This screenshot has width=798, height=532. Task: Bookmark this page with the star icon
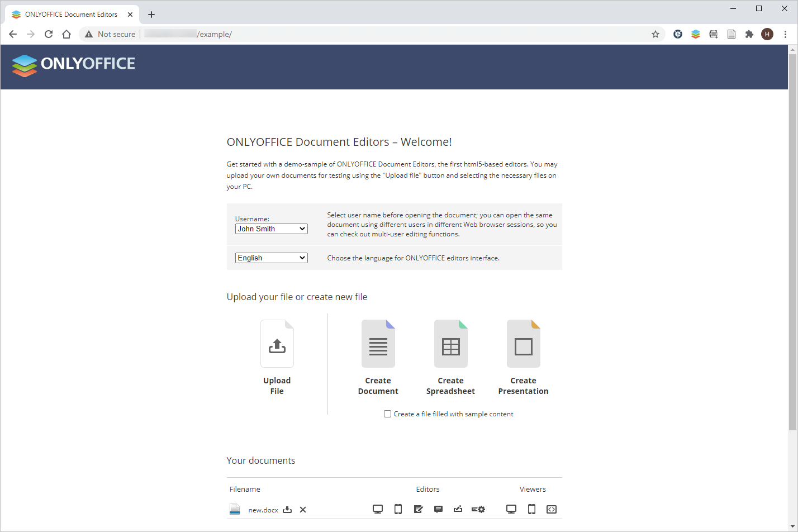coord(655,34)
